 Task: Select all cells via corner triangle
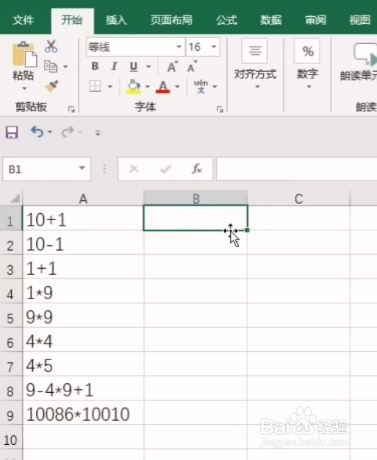[x=15, y=199]
